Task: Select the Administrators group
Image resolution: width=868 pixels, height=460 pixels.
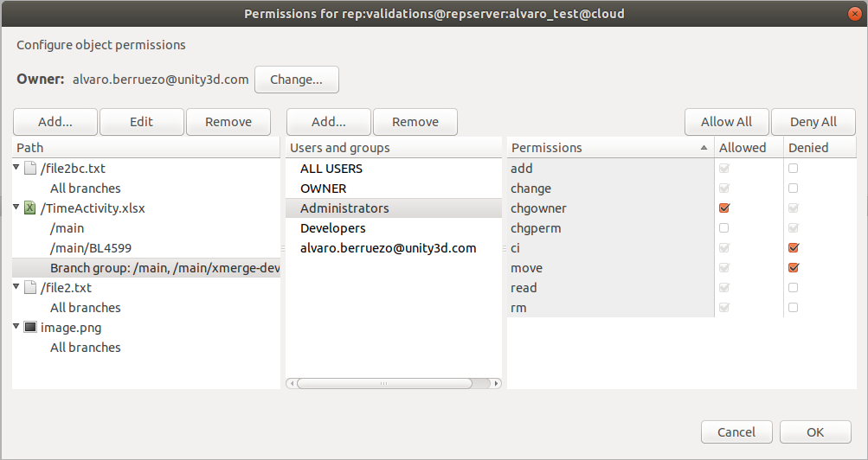Action: click(394, 208)
